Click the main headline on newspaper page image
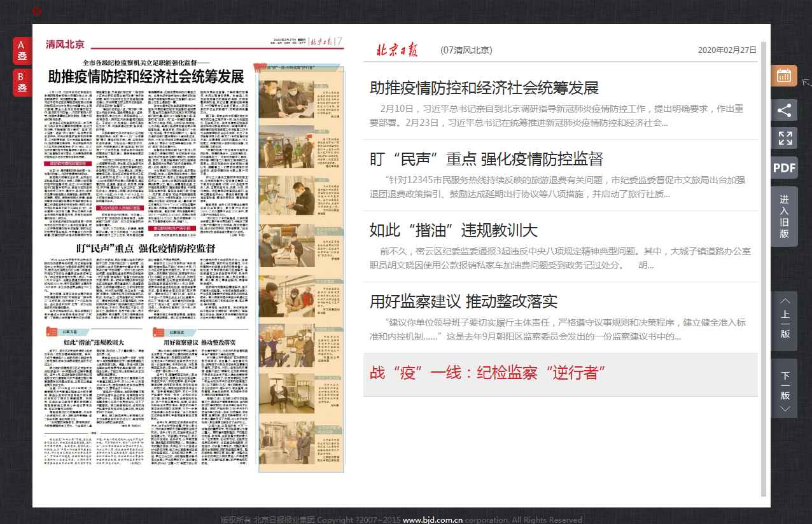The height and width of the screenshot is (524, 812). pyautogui.click(x=146, y=77)
